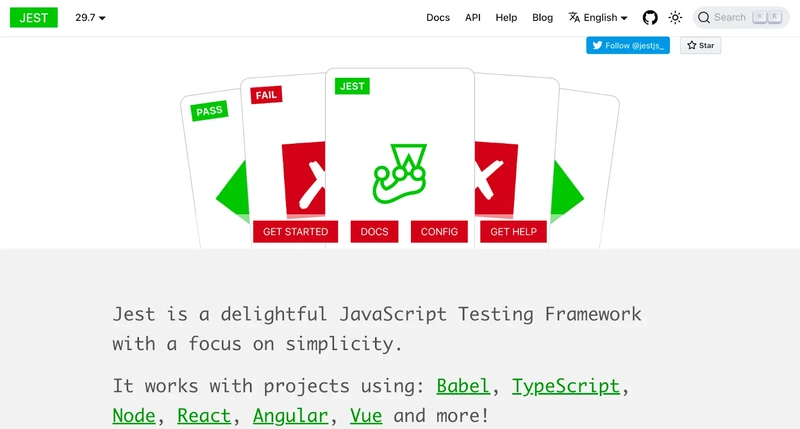Image resolution: width=800 pixels, height=429 pixels.
Task: Toggle dark mode with sun icon
Action: [x=675, y=17]
